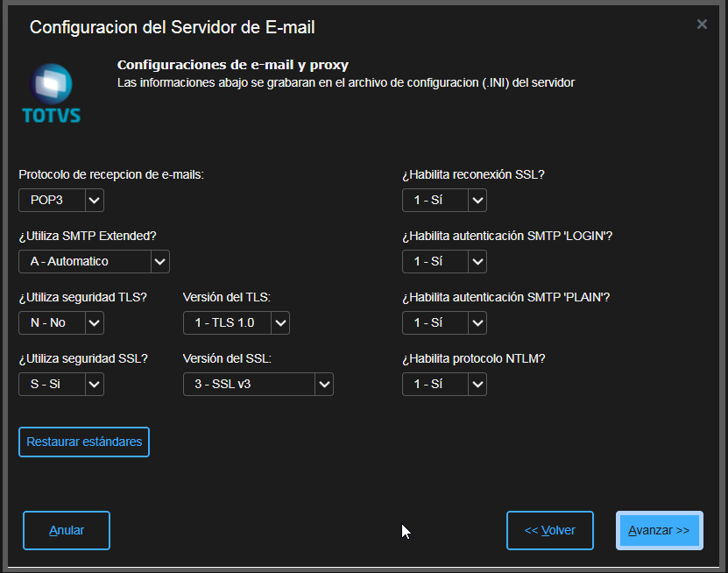This screenshot has width=728, height=573.
Task: Go back with the << Volver button
Action: [x=549, y=530]
